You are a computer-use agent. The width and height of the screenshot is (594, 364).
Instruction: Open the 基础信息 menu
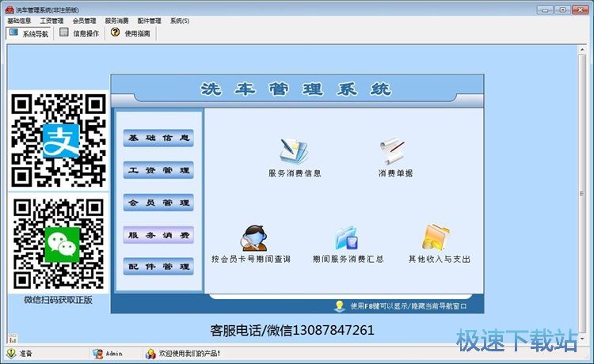(x=19, y=21)
